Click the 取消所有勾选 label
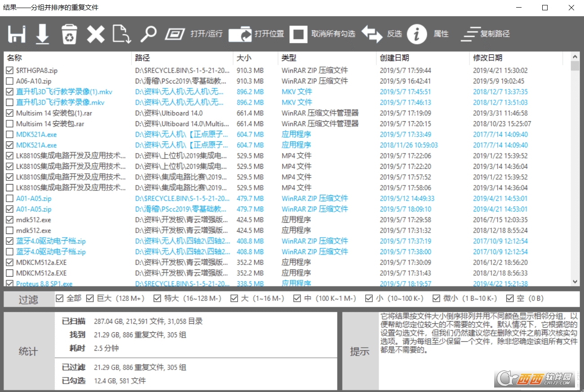Viewport: 584px width, 392px height. point(333,34)
